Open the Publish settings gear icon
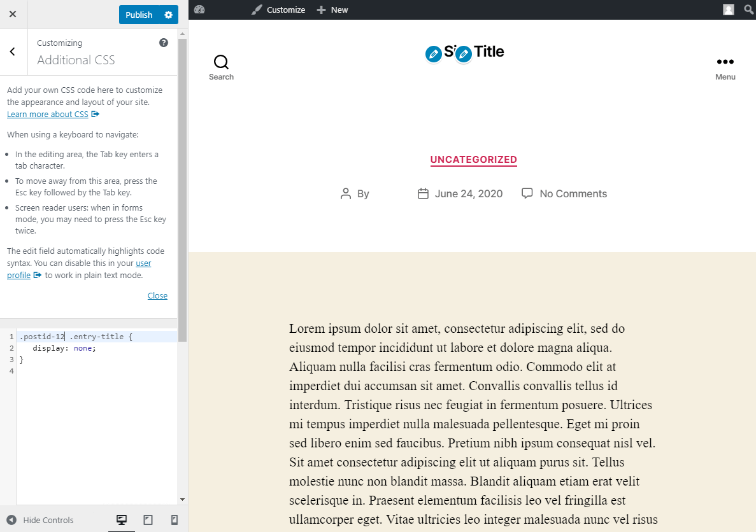 (169, 14)
